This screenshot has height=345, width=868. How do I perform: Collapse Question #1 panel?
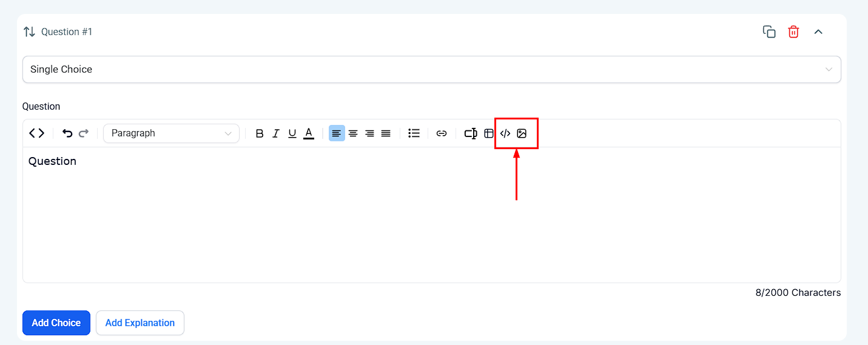(x=818, y=32)
